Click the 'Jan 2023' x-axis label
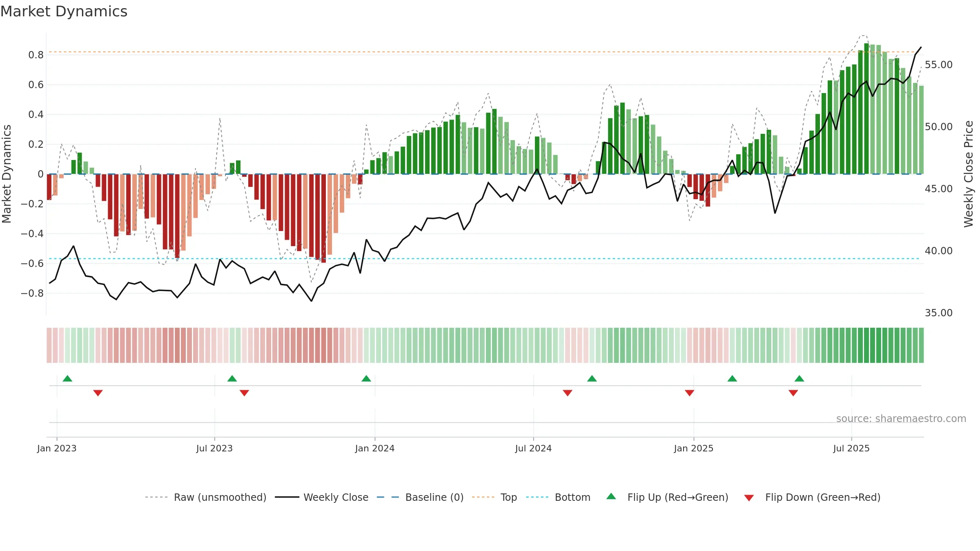 click(57, 448)
